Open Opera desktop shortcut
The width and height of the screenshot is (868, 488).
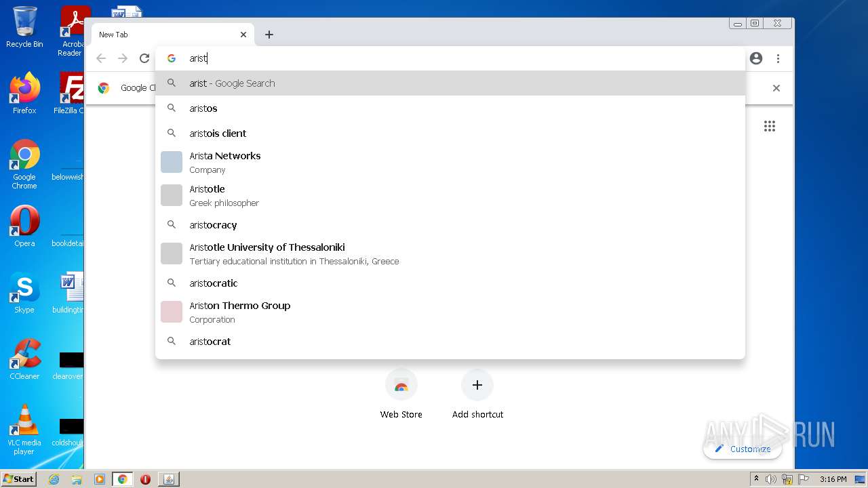tap(24, 226)
